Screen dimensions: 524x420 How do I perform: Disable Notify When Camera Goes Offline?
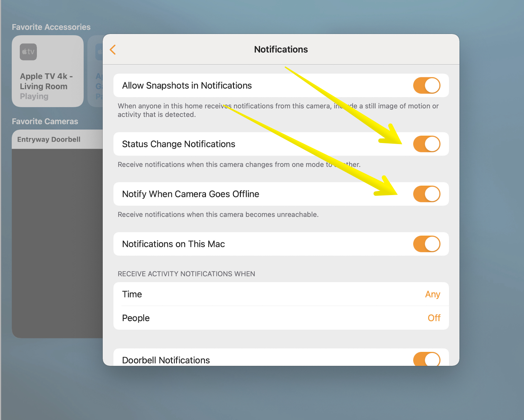[426, 194]
